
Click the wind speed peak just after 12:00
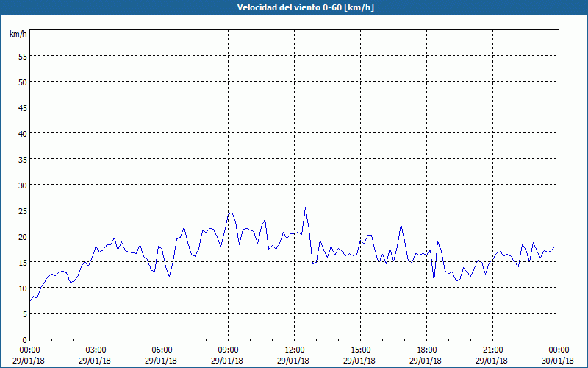click(x=305, y=208)
